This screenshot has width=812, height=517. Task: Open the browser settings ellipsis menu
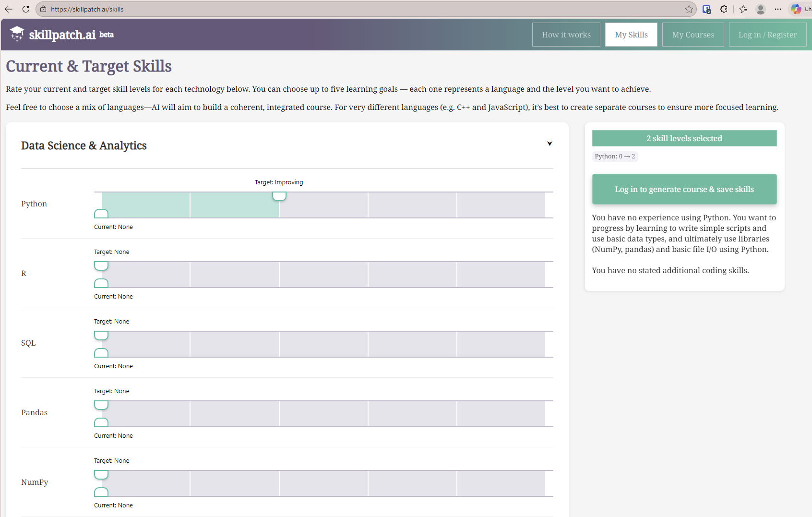click(x=778, y=9)
